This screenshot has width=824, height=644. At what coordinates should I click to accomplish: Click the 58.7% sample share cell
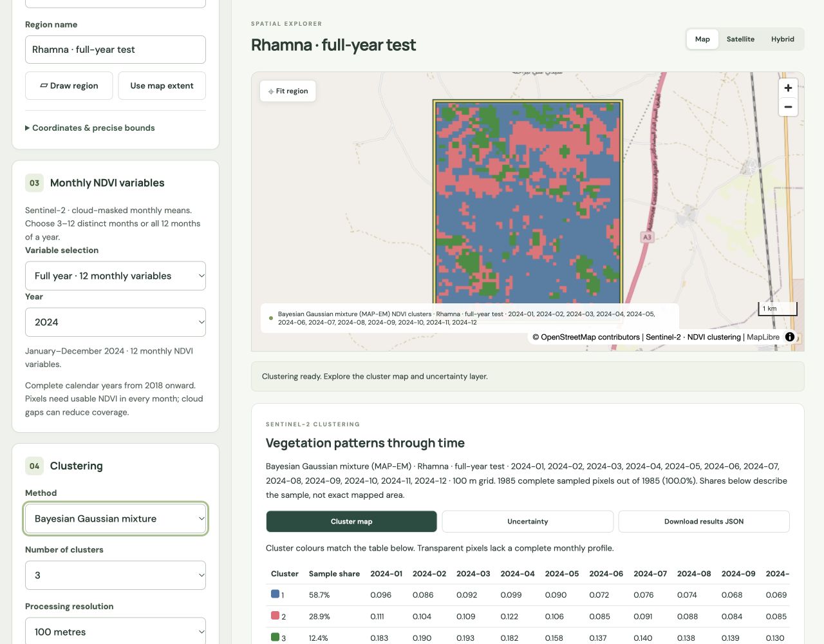tap(319, 595)
